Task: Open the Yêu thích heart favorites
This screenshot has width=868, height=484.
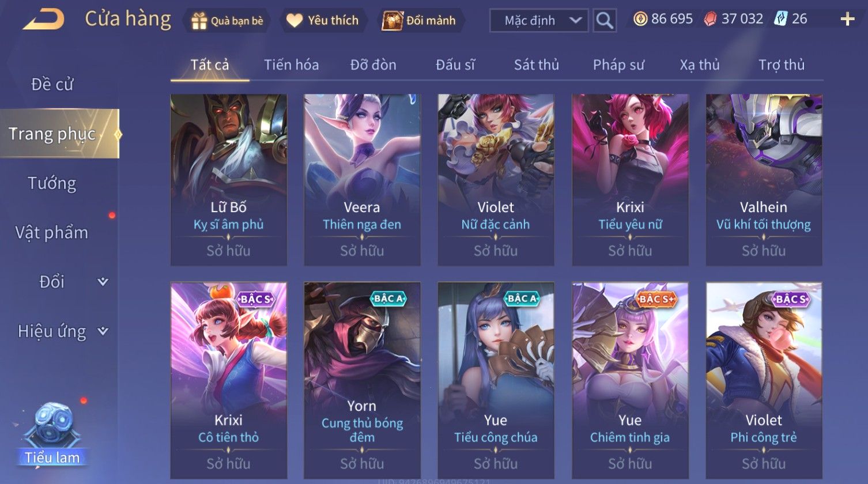Action: (295, 21)
